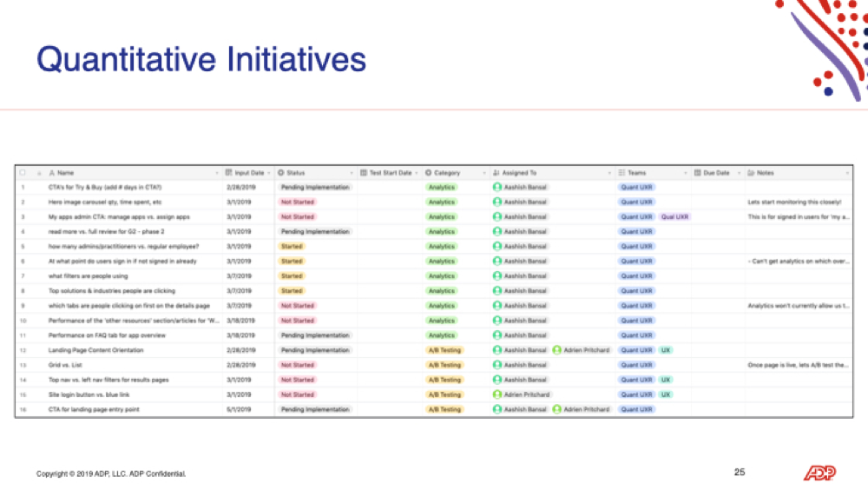Click Adrien Pritchard avatar in row 15

497,394
